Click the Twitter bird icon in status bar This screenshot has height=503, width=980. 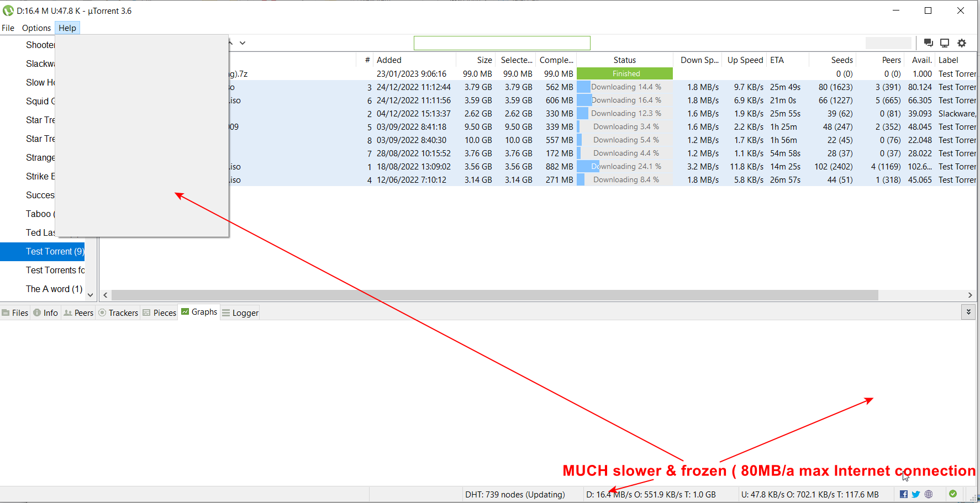coord(916,494)
